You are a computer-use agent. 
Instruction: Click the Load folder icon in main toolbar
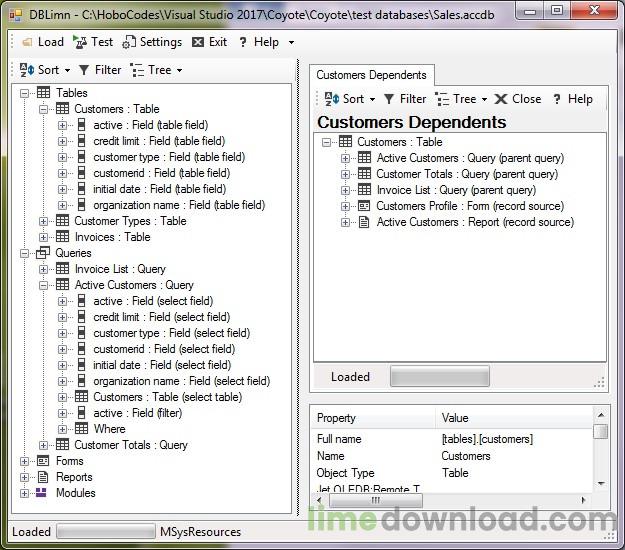(27, 42)
